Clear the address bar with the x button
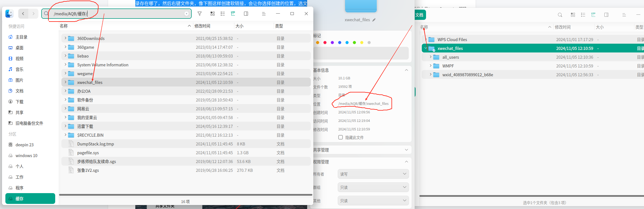 [187, 14]
